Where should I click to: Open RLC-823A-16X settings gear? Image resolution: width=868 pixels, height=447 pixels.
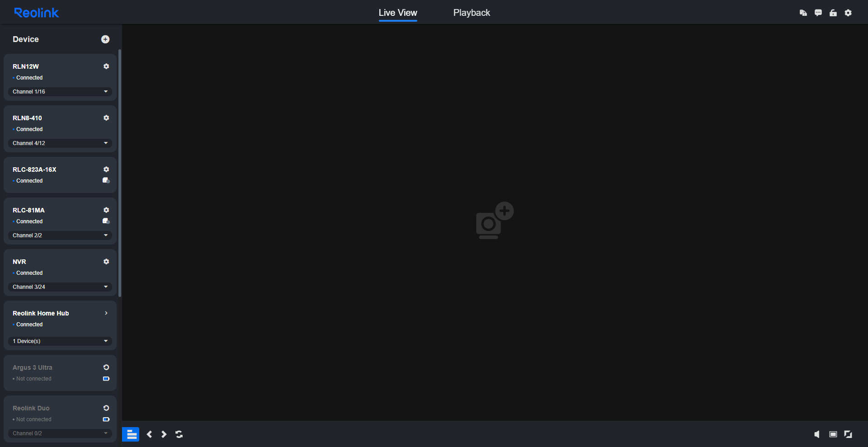(x=106, y=169)
